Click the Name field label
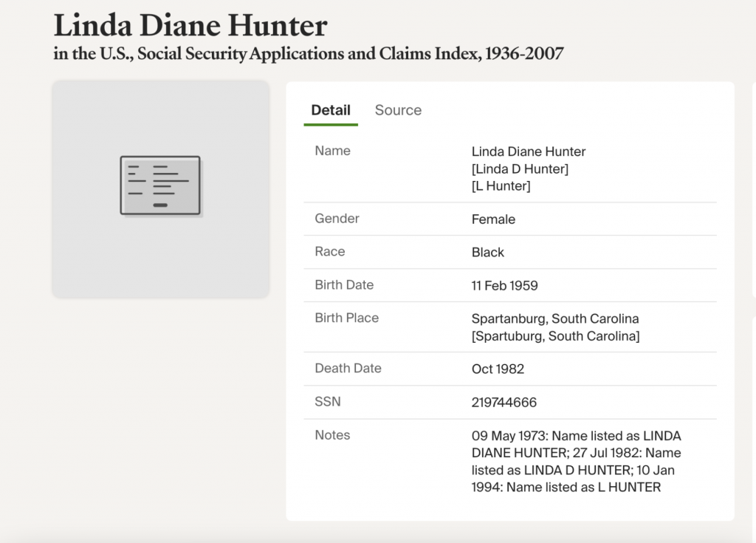756x543 pixels. tap(332, 151)
